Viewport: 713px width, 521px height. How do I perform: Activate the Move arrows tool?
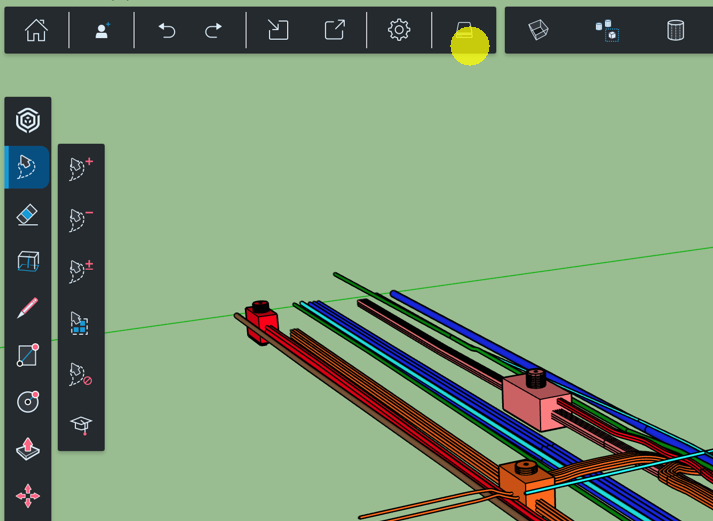click(x=28, y=496)
